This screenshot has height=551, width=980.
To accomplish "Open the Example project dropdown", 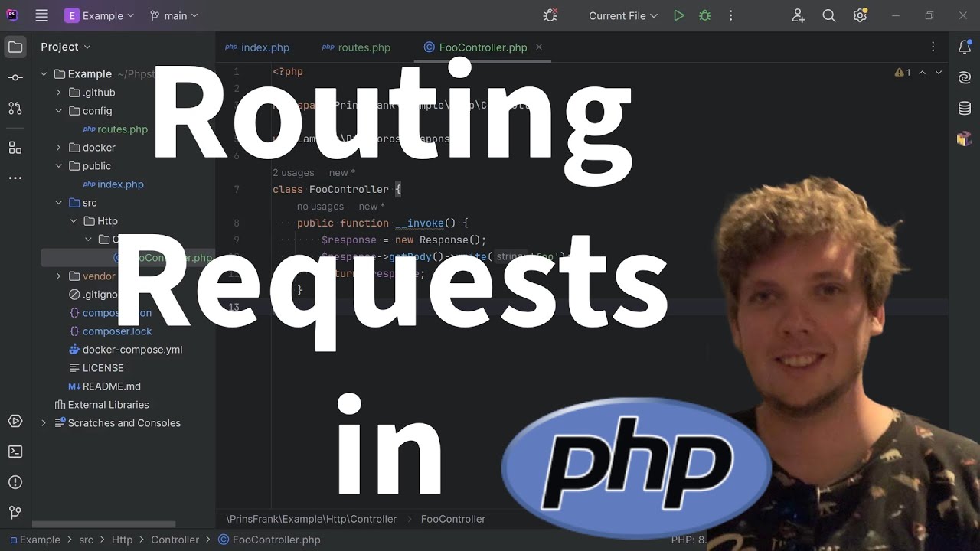I will pos(100,15).
